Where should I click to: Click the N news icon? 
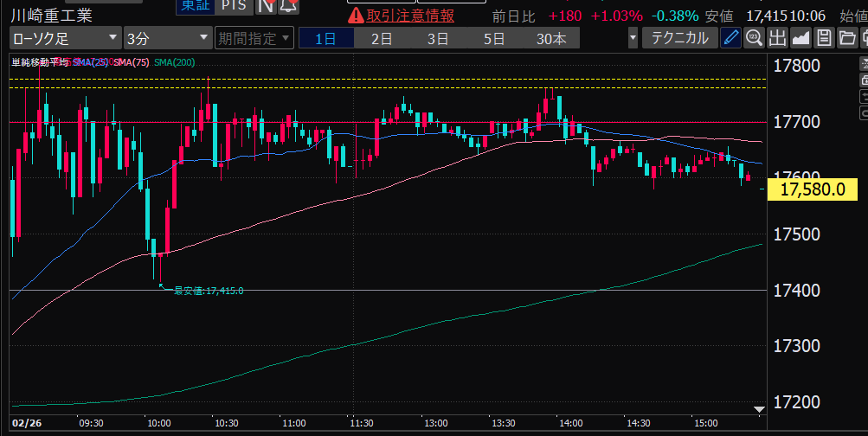(267, 6)
